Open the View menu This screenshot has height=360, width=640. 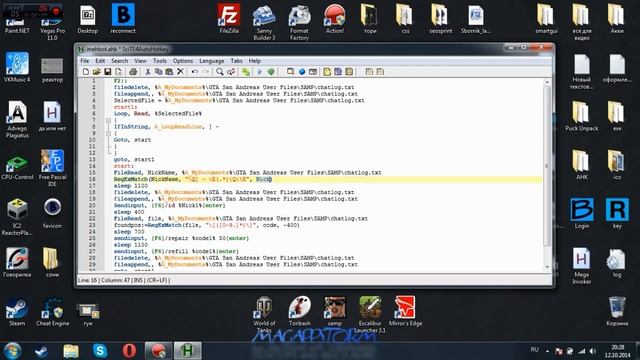tap(140, 61)
